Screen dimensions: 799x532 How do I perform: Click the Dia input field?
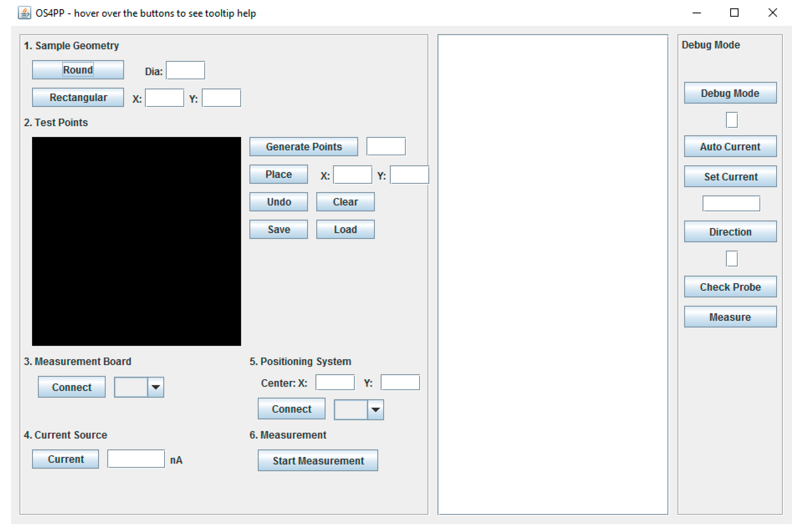(185, 71)
